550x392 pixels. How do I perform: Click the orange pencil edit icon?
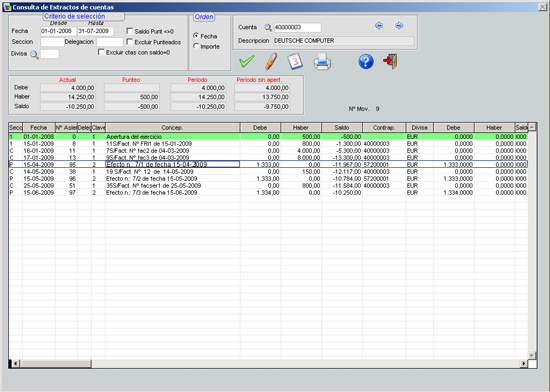271,61
